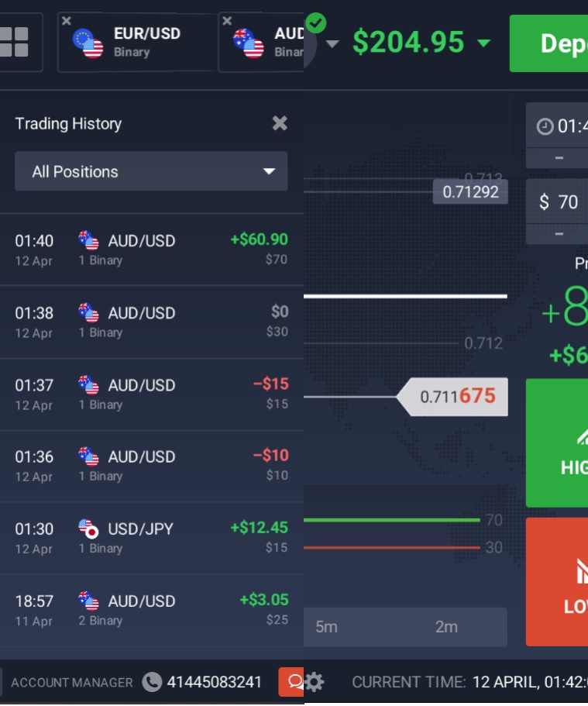Click the verified green checkmark badge
The height and width of the screenshot is (706, 588).
pyautogui.click(x=315, y=23)
